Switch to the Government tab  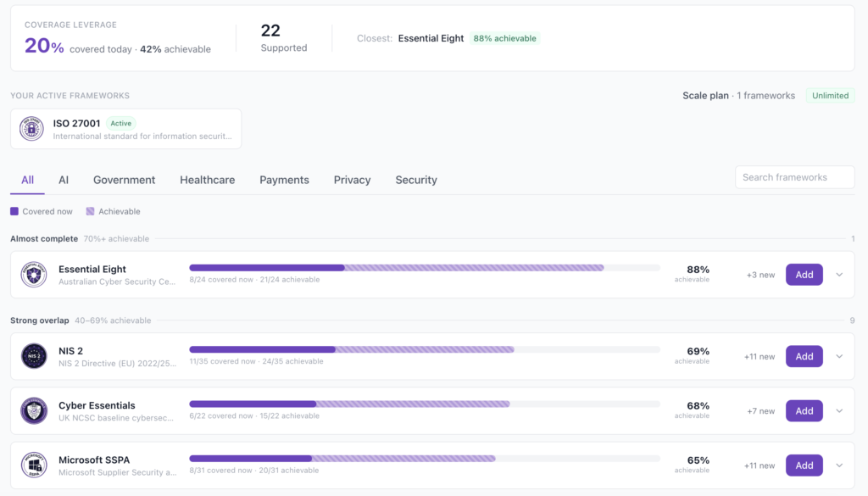pyautogui.click(x=124, y=180)
